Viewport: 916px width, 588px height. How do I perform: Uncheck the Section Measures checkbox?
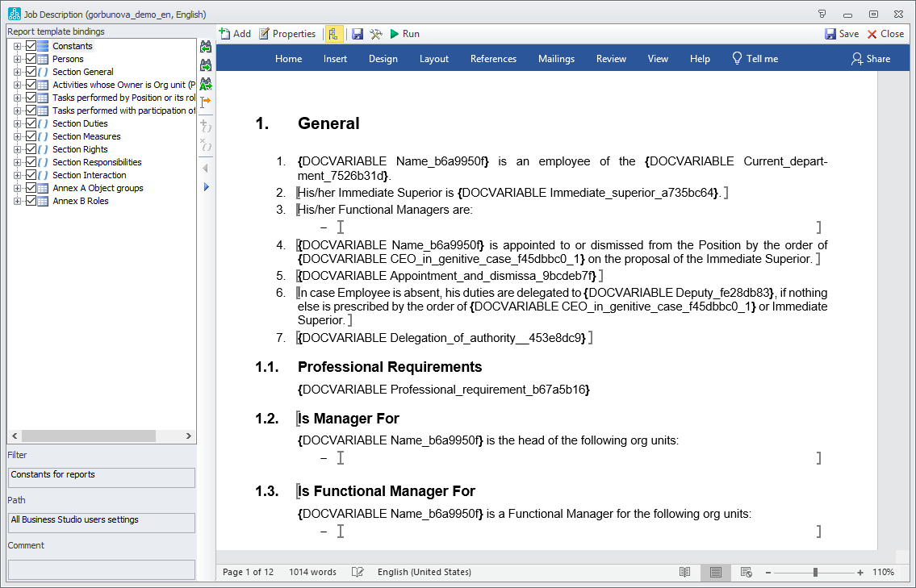[x=31, y=136]
